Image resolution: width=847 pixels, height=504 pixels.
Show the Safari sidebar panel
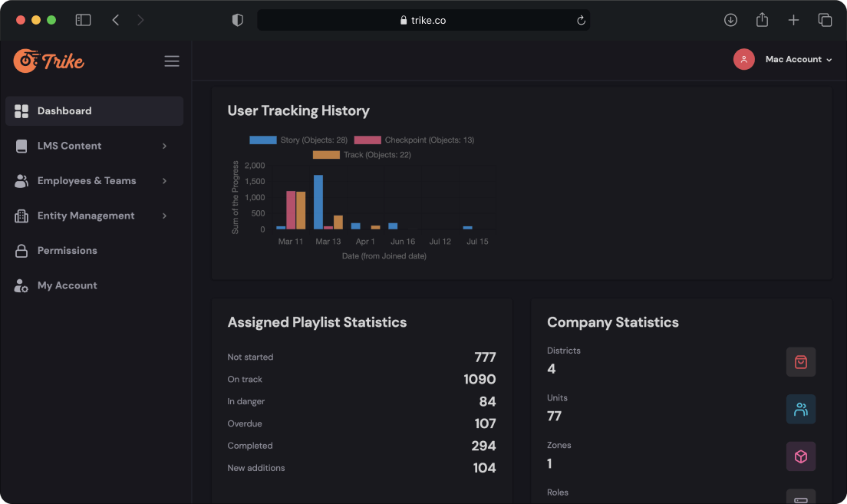coord(83,20)
